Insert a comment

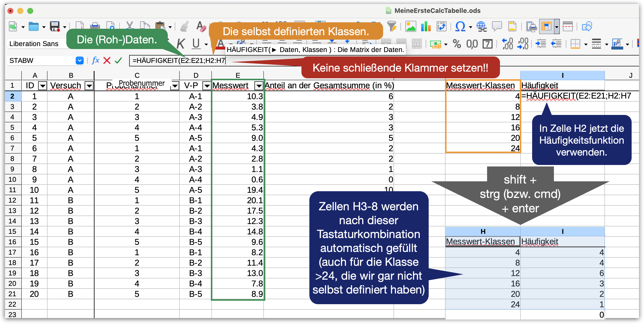497,27
